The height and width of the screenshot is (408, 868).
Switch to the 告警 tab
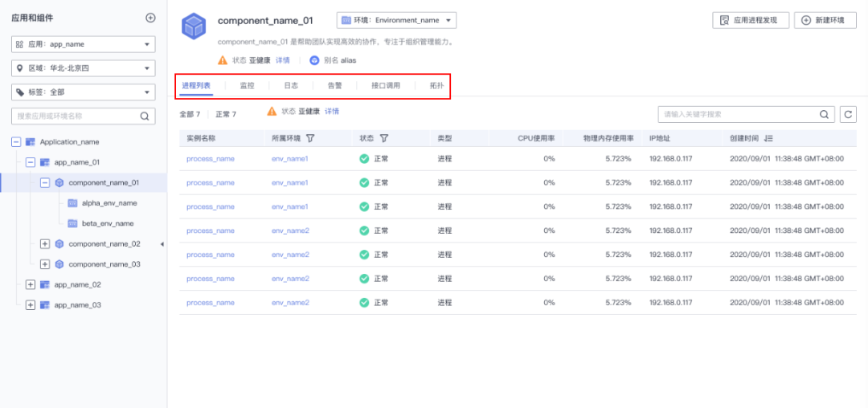pyautogui.click(x=334, y=86)
